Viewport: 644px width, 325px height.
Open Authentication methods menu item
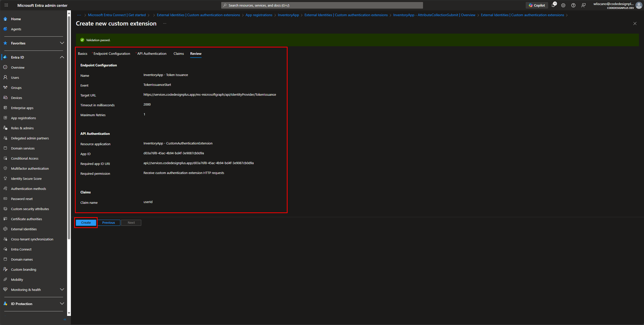[x=29, y=189]
